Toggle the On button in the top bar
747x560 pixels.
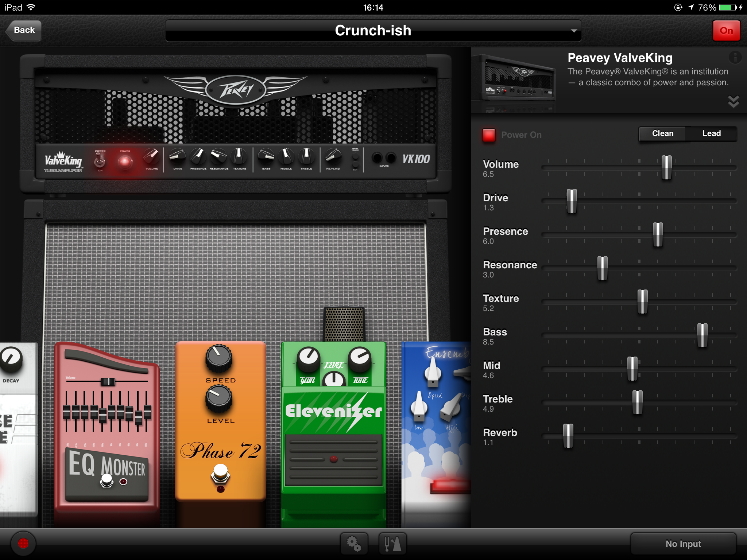(x=726, y=31)
